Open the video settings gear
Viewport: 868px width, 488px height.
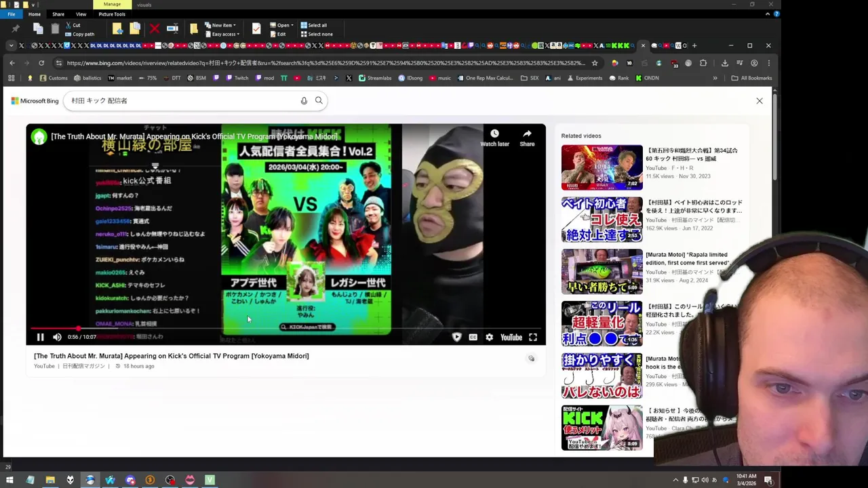[489, 337]
